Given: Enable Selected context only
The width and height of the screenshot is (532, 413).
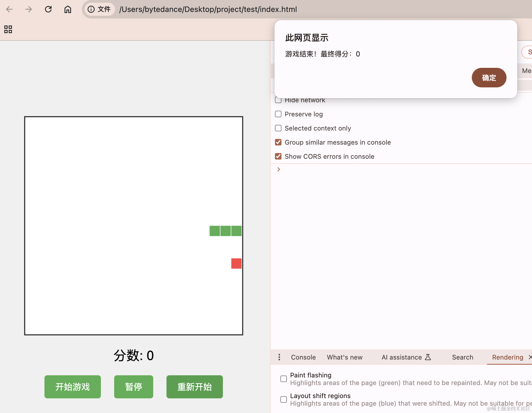Looking at the screenshot, I should tap(278, 128).
